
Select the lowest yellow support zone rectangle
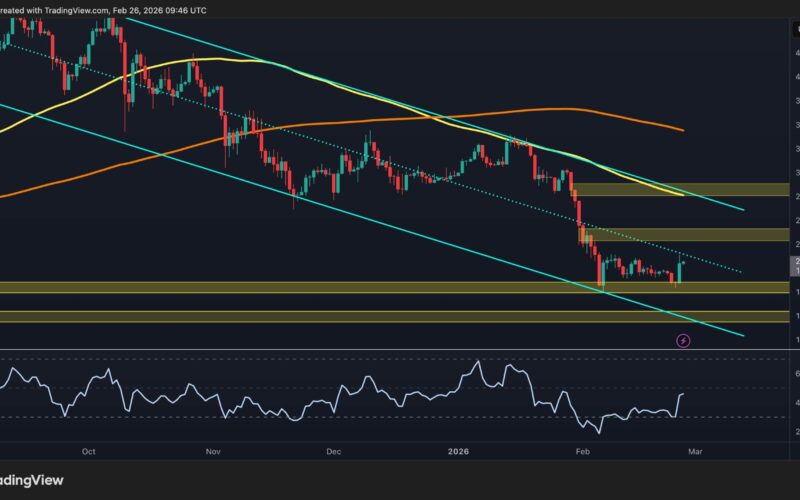400,317
